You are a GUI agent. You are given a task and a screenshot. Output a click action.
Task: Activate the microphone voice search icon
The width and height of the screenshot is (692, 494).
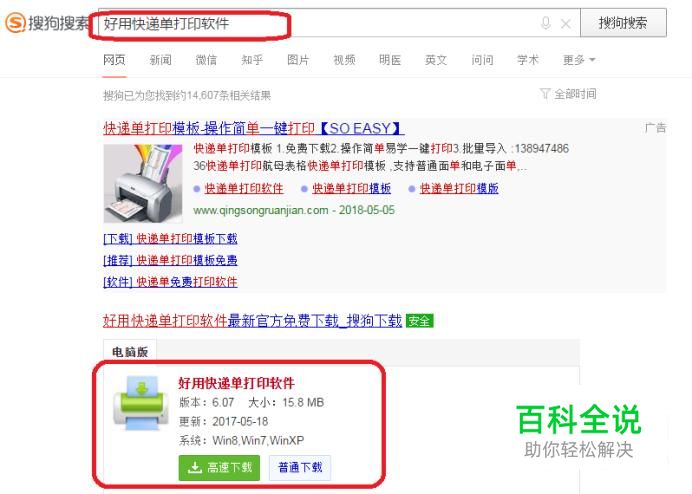click(545, 23)
